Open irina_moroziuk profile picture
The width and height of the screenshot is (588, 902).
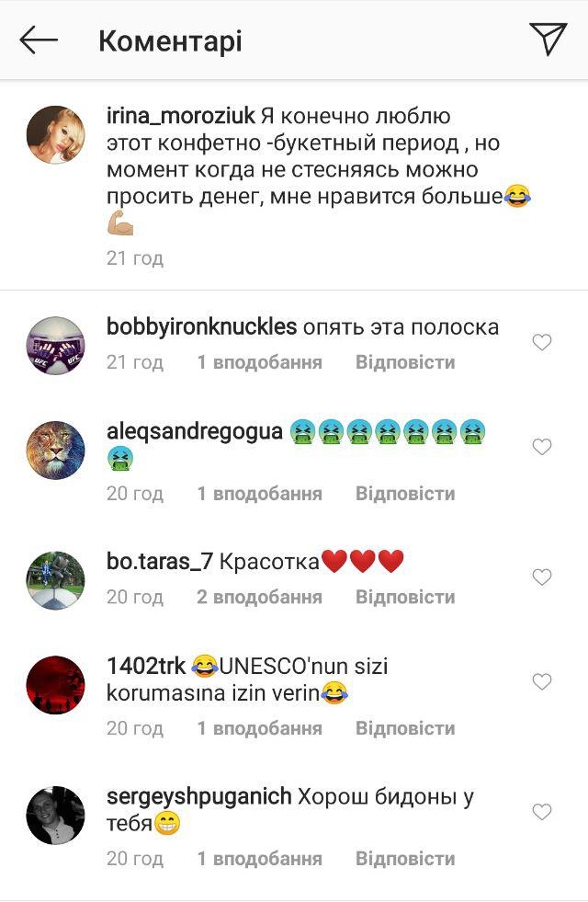pos(56,134)
